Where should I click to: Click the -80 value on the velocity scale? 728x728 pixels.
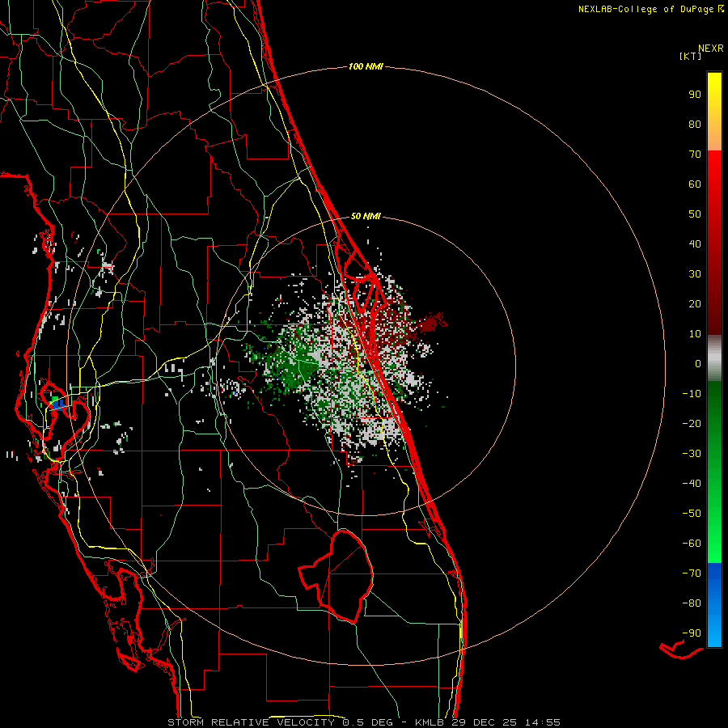pos(692,603)
